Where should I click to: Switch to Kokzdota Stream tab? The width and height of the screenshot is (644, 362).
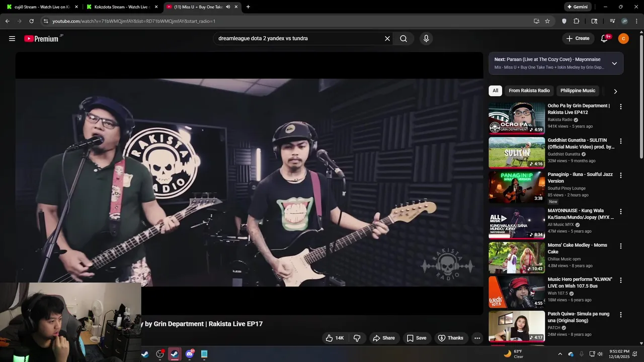(122, 7)
